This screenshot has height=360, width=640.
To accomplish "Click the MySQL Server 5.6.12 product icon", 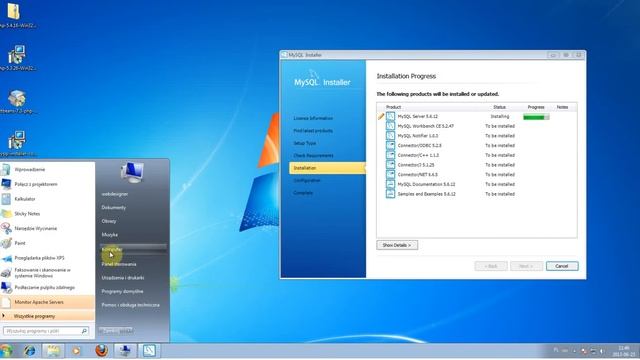I will coord(391,116).
